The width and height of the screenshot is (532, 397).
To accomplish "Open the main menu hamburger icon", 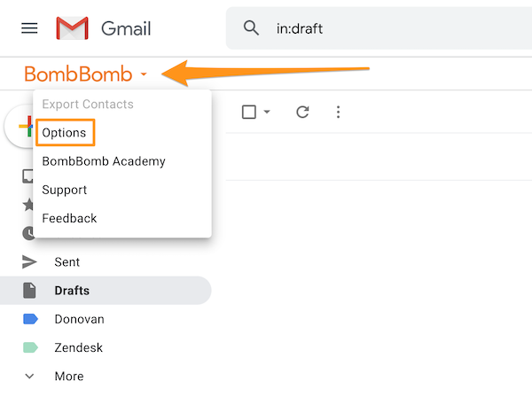I will point(29,28).
